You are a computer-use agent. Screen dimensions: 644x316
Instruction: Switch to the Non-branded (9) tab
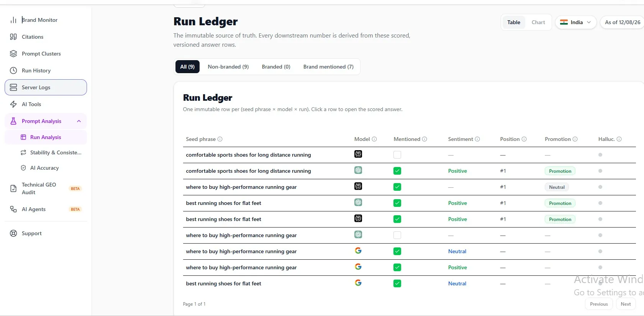click(x=228, y=67)
